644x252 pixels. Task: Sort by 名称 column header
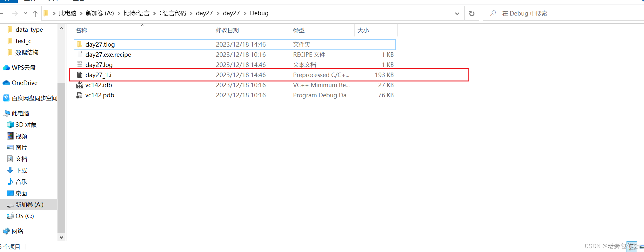click(81, 30)
